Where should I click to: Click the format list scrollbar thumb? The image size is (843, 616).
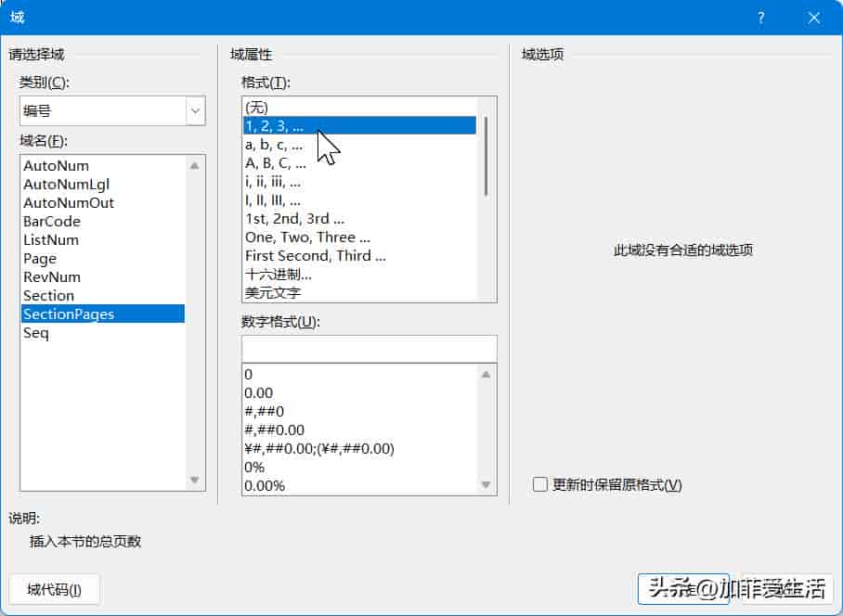tap(486, 156)
